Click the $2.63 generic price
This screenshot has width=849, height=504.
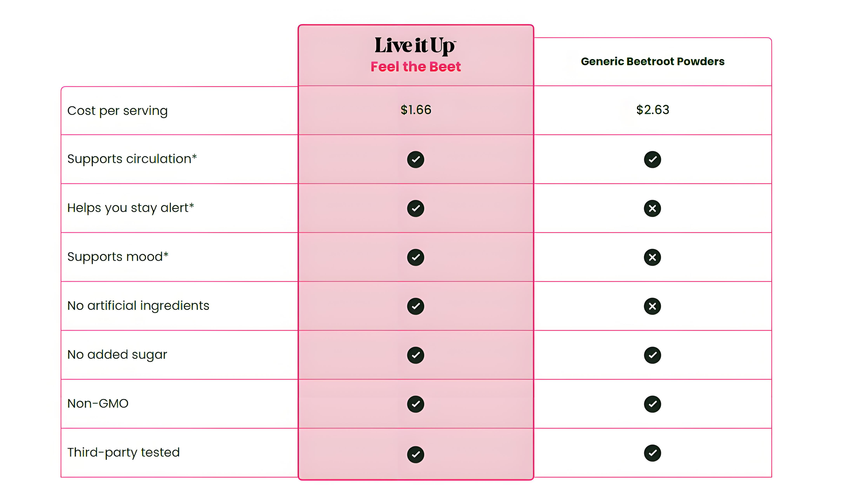pos(652,110)
